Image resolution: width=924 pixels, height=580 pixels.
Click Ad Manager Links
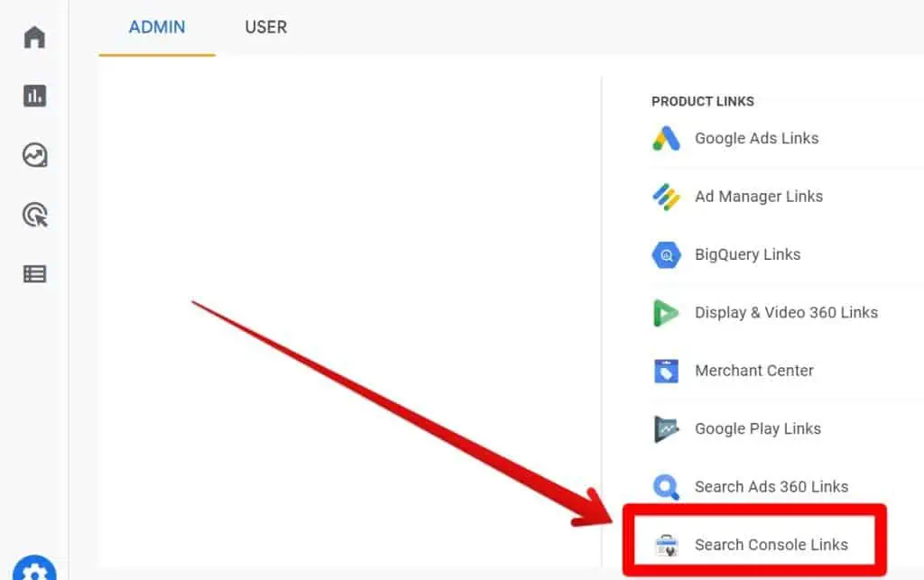click(x=758, y=196)
